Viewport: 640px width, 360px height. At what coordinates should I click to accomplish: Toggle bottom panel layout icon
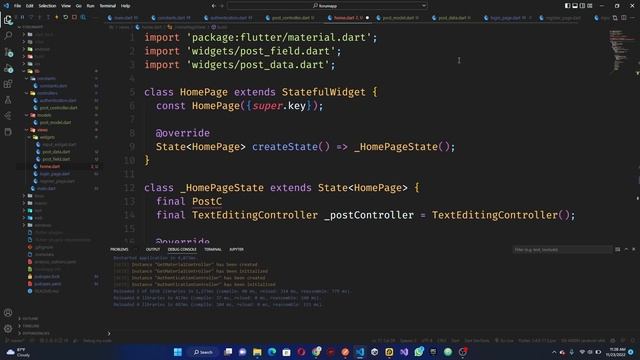pos(575,6)
